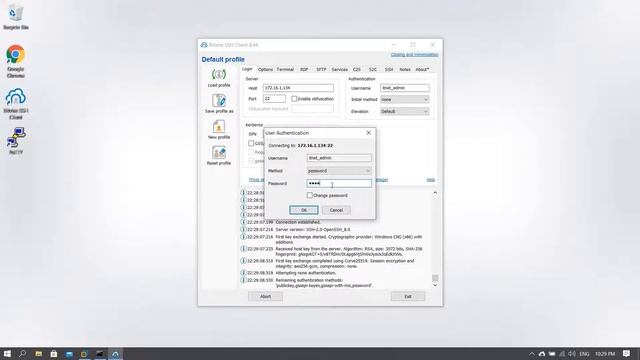
Task: Open the Method dropdown in authentication dialog
Action: click(x=339, y=171)
